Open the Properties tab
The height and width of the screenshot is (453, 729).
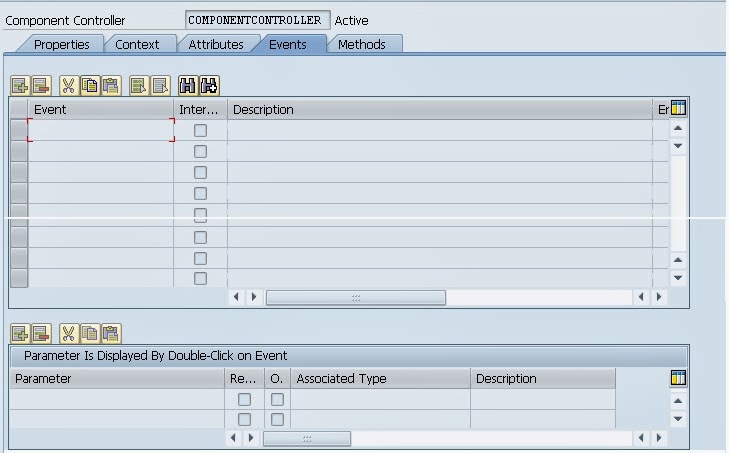(61, 45)
